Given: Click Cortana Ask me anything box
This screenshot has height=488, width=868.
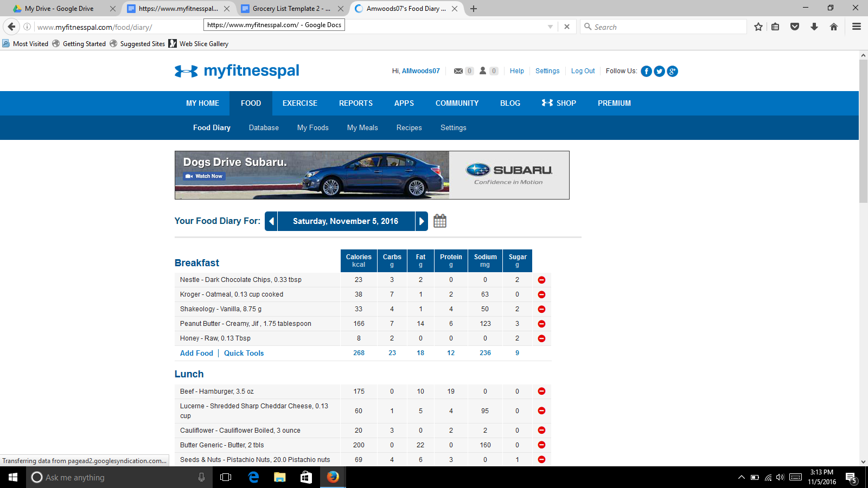Looking at the screenshot, I should tap(119, 477).
